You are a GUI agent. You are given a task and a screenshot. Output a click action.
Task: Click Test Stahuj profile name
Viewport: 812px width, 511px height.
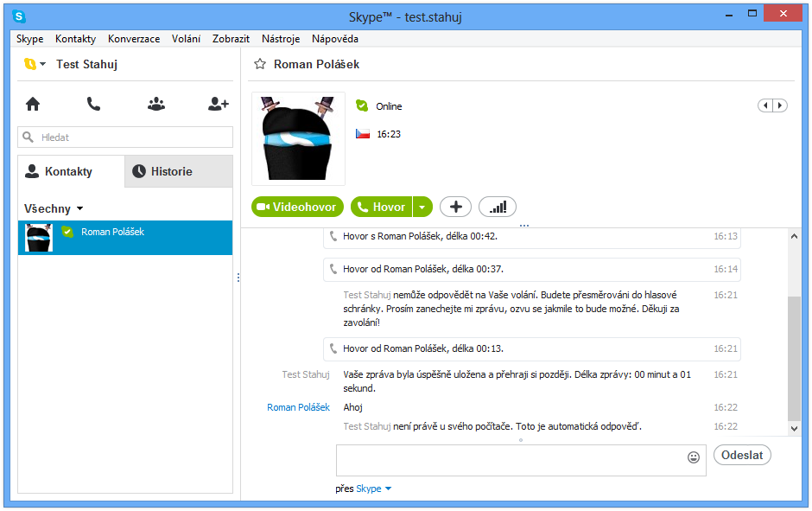pyautogui.click(x=87, y=64)
